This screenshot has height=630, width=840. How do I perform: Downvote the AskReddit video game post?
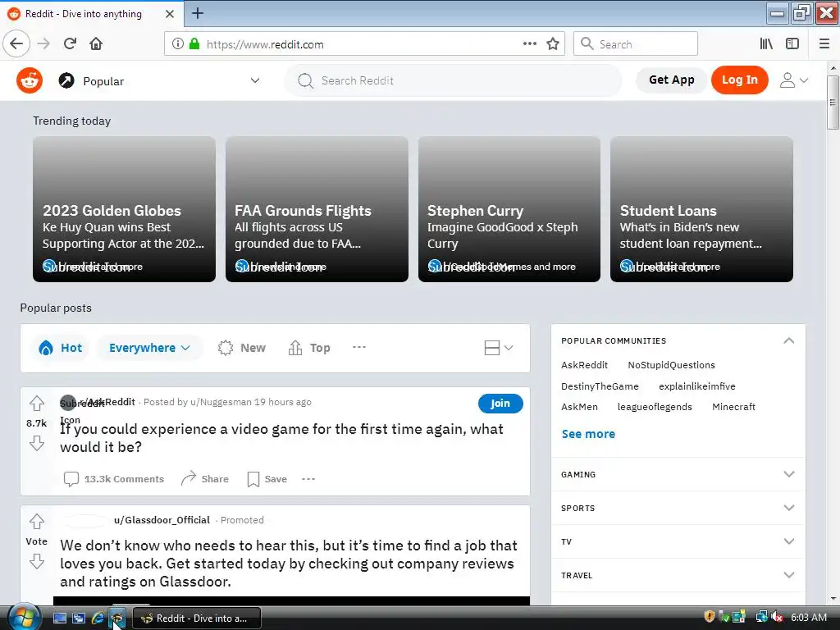pyautogui.click(x=36, y=443)
